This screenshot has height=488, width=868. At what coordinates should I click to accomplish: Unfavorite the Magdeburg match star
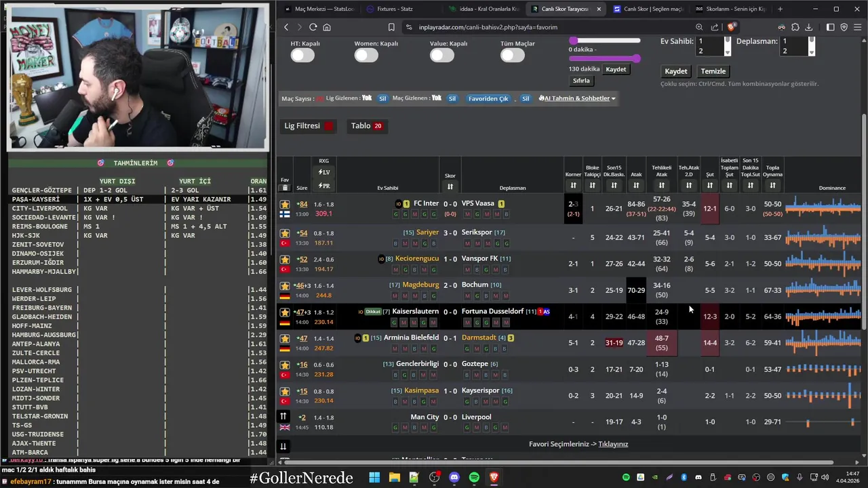(x=285, y=286)
